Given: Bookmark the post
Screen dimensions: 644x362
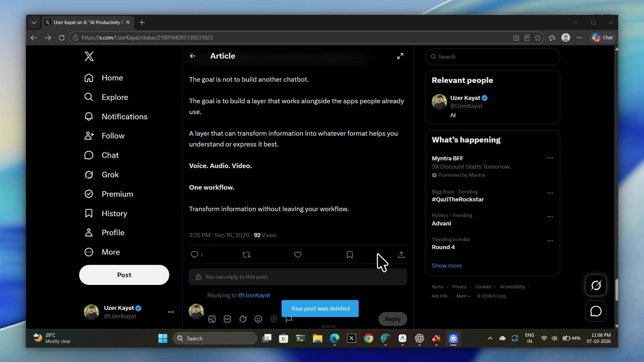Looking at the screenshot, I should point(350,255).
